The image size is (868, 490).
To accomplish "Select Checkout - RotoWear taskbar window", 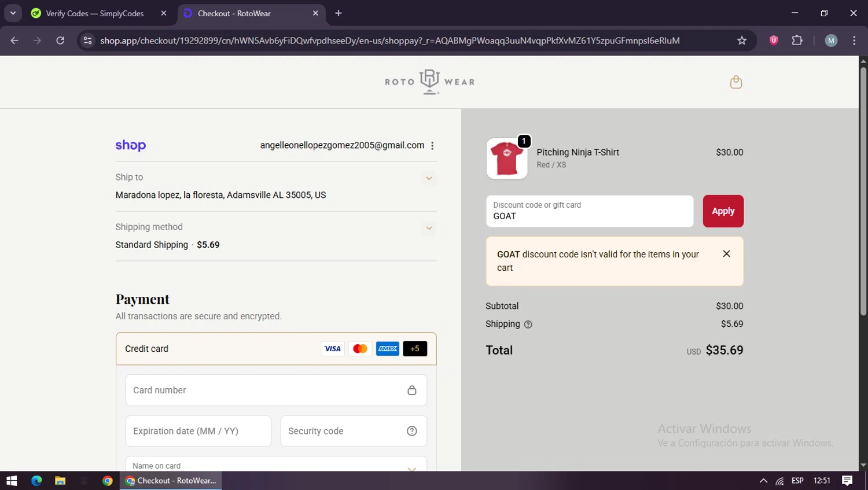I will [171, 481].
